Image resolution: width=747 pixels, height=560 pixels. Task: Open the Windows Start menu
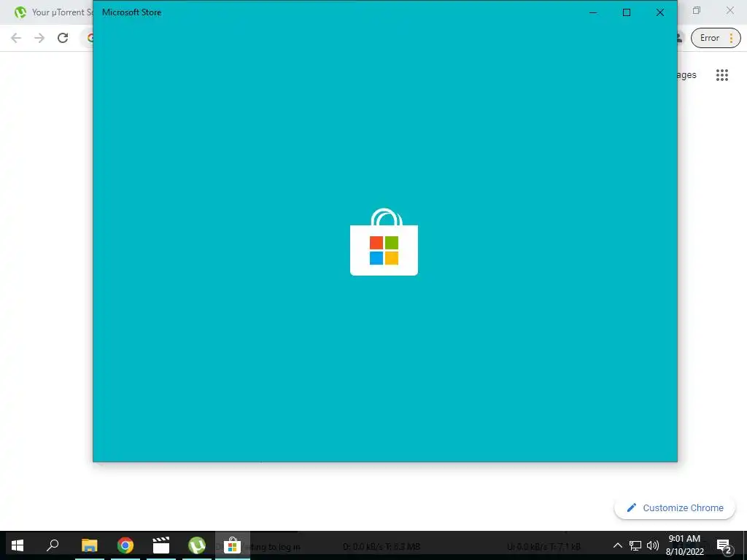click(x=18, y=545)
